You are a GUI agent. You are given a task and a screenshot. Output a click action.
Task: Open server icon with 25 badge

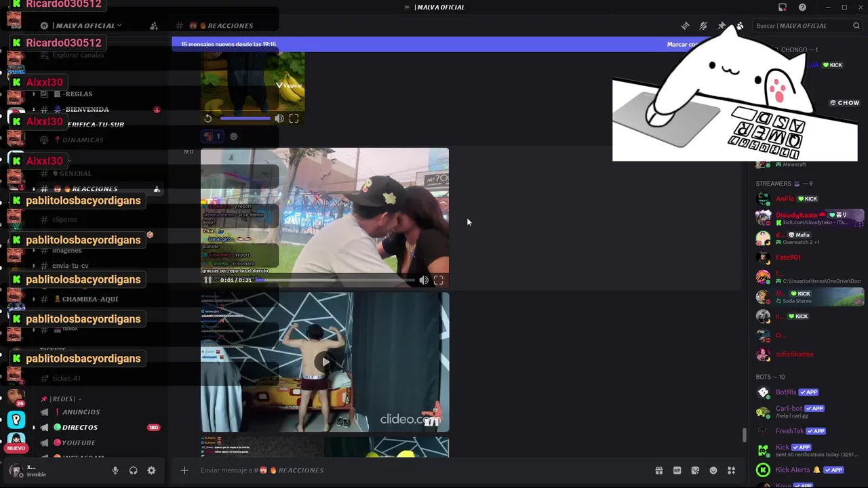click(16, 396)
